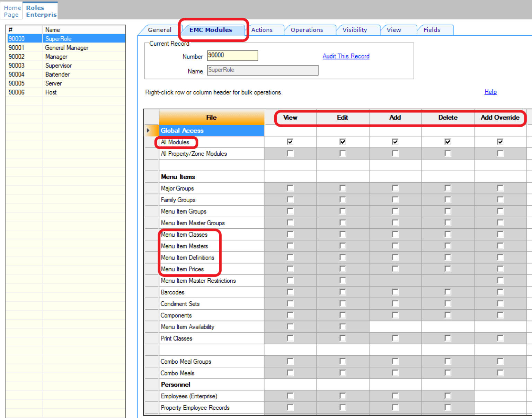The image size is (532, 418).
Task: Switch to the General tab
Action: coord(159,30)
